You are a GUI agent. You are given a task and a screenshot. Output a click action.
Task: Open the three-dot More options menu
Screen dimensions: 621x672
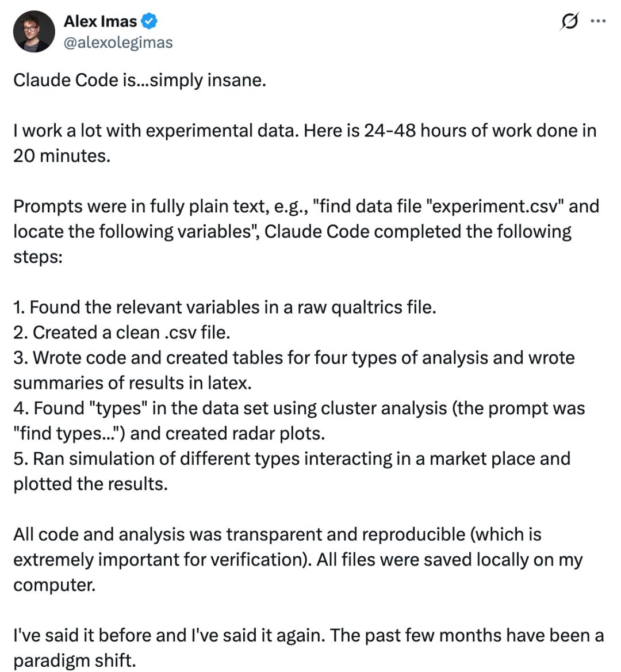598,21
